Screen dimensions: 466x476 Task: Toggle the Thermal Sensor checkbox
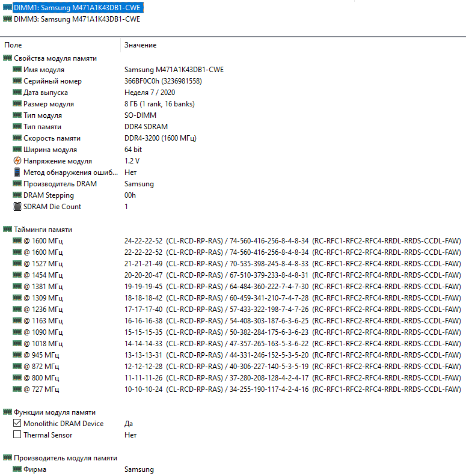(x=17, y=435)
